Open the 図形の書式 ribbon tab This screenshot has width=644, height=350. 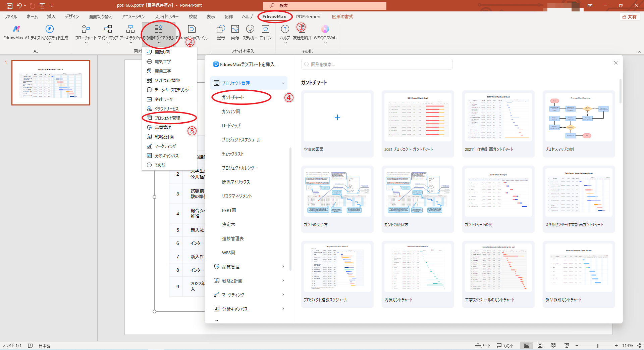click(x=342, y=16)
